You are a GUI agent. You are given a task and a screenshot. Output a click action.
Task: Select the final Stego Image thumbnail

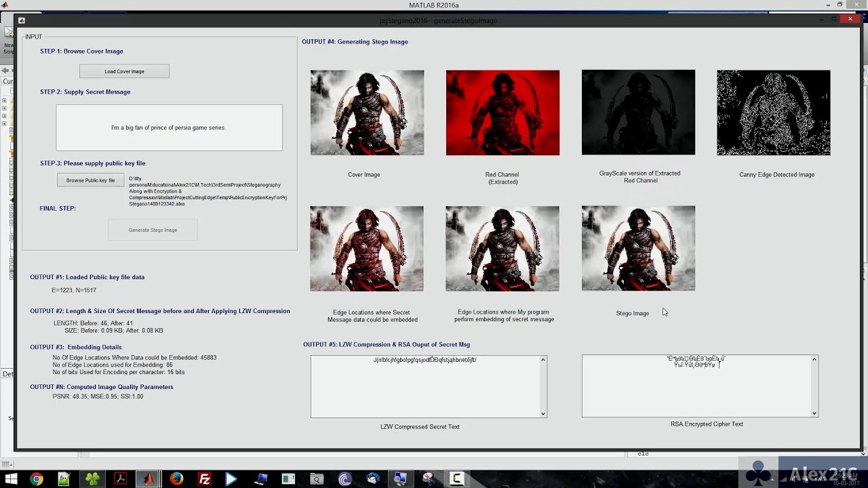point(637,248)
